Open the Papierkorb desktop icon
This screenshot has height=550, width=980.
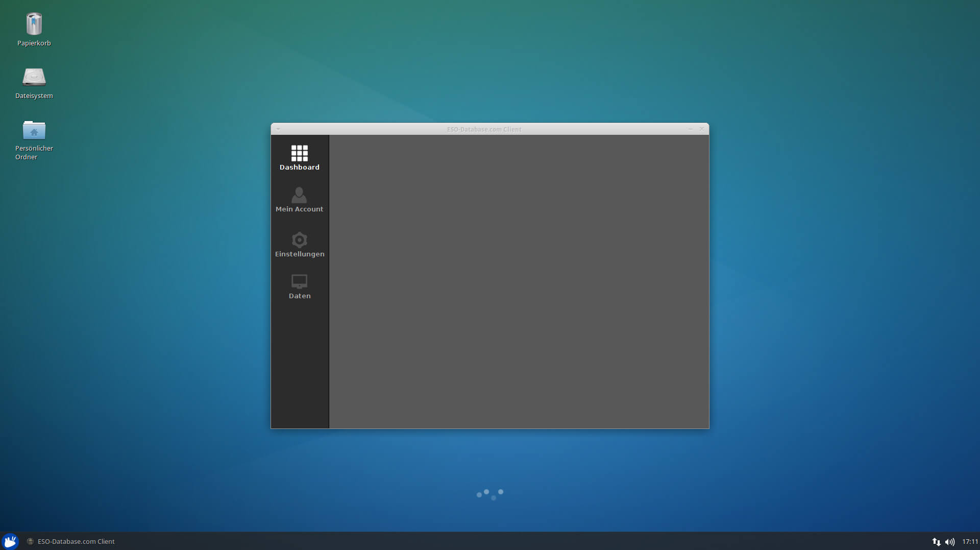pos(34,30)
